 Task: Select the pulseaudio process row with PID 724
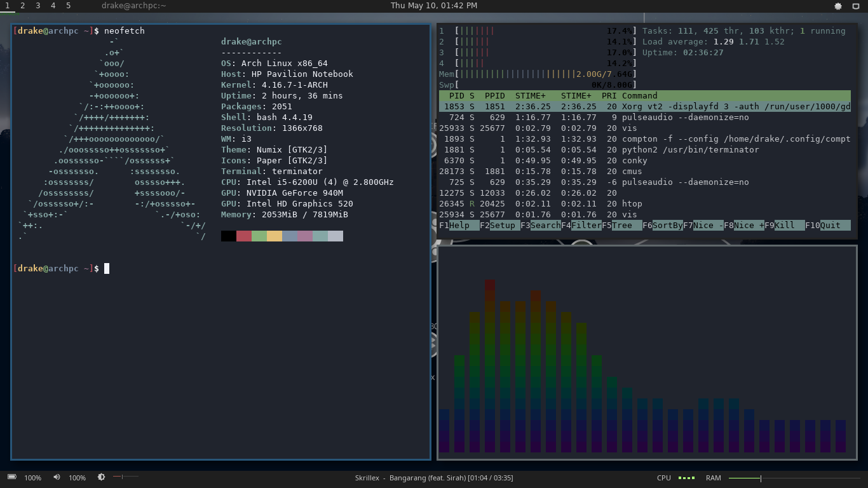click(x=645, y=118)
